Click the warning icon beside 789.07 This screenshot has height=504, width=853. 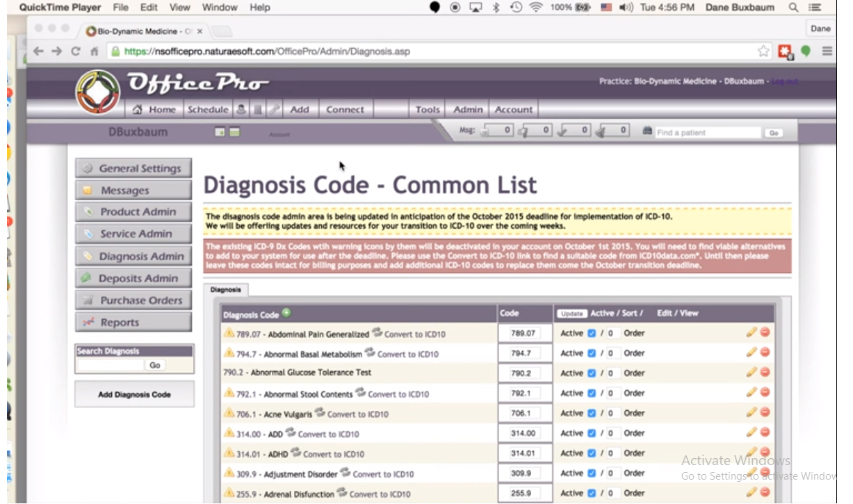click(x=229, y=333)
